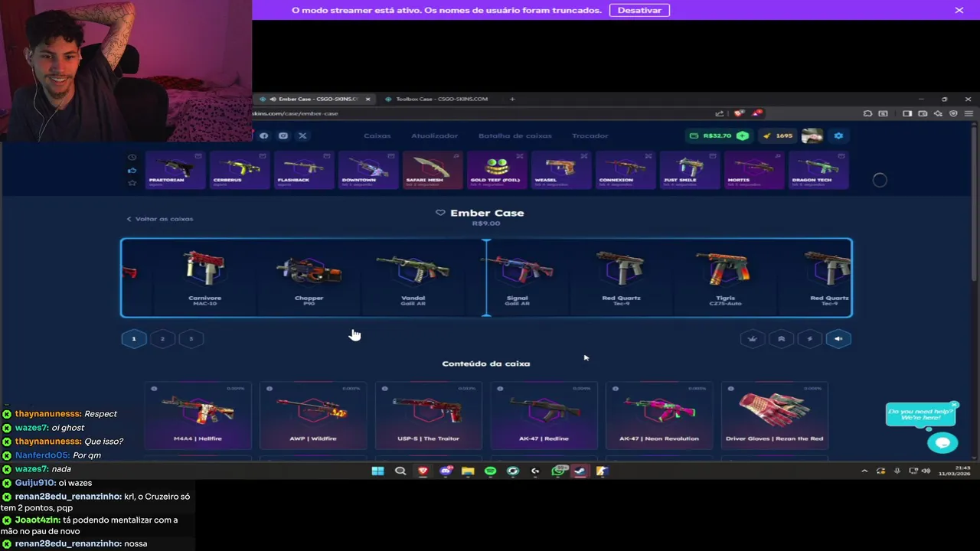The width and height of the screenshot is (980, 551).
Task: Click the Tigris CZ75-Auto roulette item
Action: (x=725, y=278)
